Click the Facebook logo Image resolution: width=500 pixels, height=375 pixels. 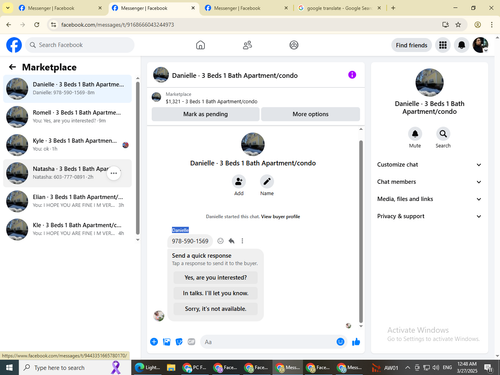coord(14,45)
